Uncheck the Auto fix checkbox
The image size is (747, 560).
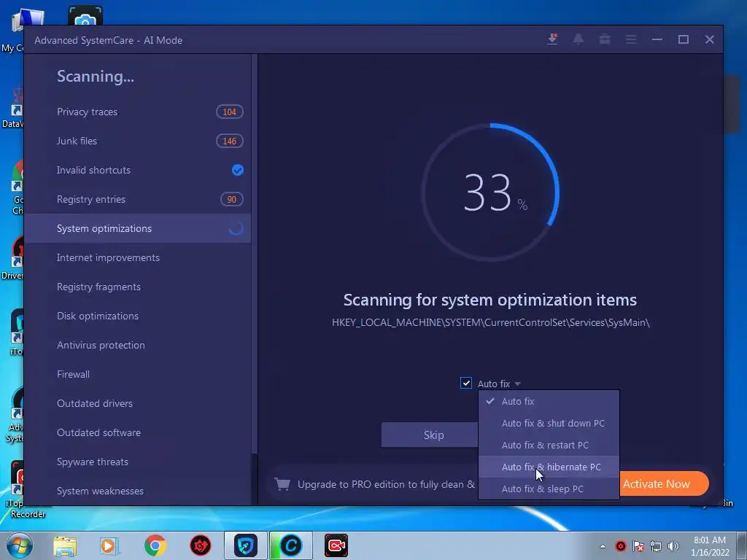[466, 383]
